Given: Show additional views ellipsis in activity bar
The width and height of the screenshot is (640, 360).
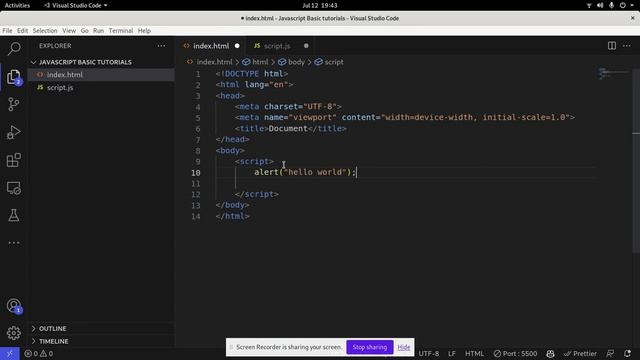Looking at the screenshot, I should coord(14,243).
